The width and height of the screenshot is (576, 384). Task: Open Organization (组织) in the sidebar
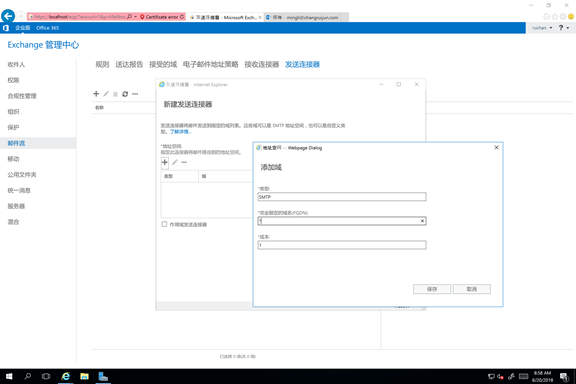point(13,112)
